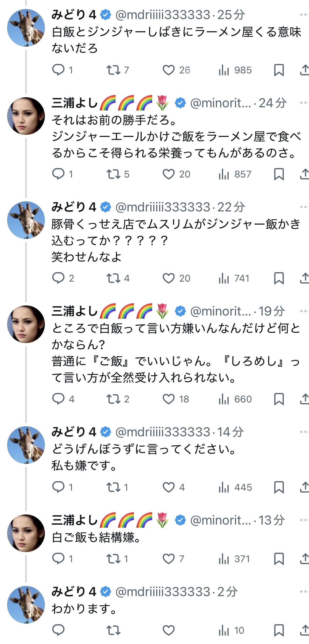View analytics of the 985-view tweet
The width and height of the screenshot is (309, 644).
[x=224, y=70]
